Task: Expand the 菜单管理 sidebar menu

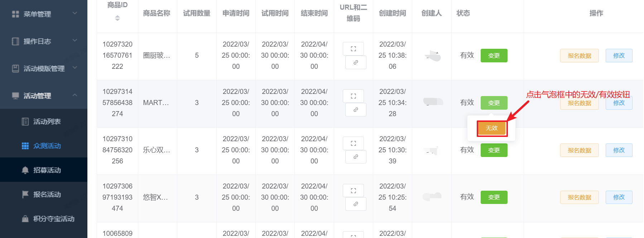Action: pos(44,14)
